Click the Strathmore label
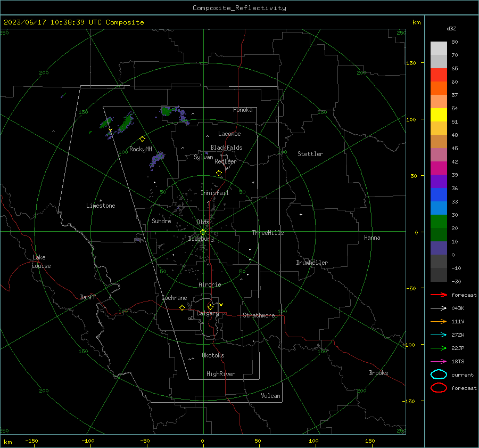479x448 pixels. 259,315
